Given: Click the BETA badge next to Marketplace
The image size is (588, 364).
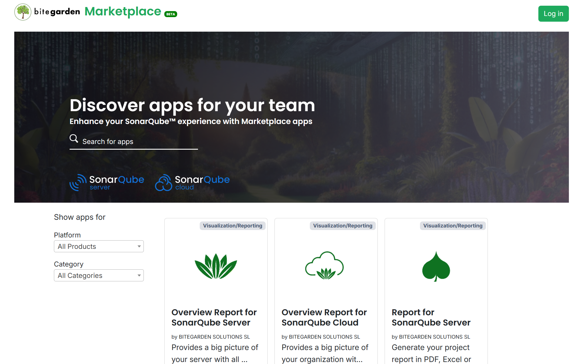Looking at the screenshot, I should [x=170, y=14].
